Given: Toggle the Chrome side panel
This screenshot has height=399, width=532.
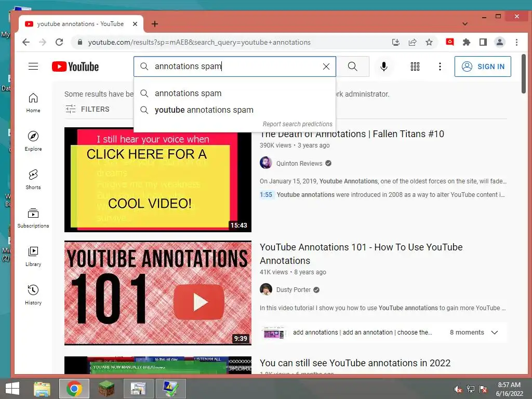Looking at the screenshot, I should tap(483, 42).
